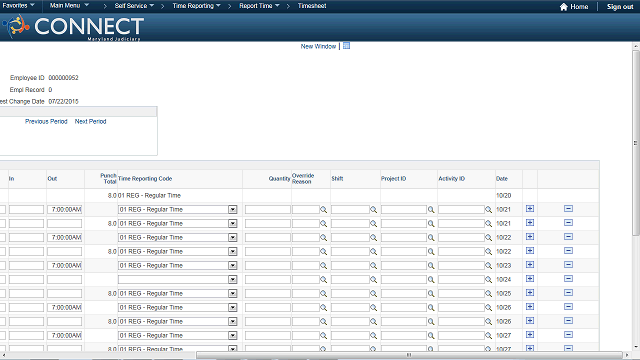Click the In field on the 10/23 row
This screenshot has height=360, width=640.
26,266
